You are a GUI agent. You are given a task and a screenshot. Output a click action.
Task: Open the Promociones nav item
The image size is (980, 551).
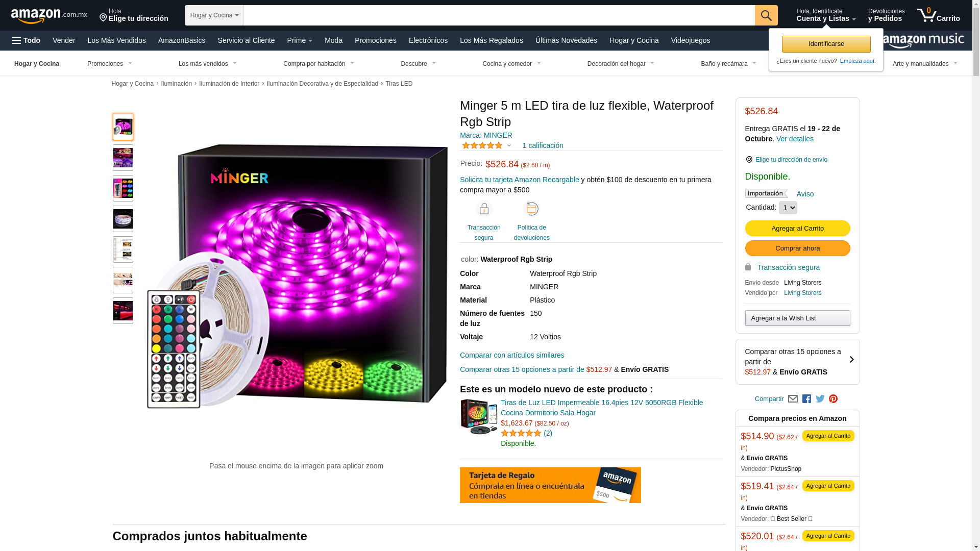[375, 40]
